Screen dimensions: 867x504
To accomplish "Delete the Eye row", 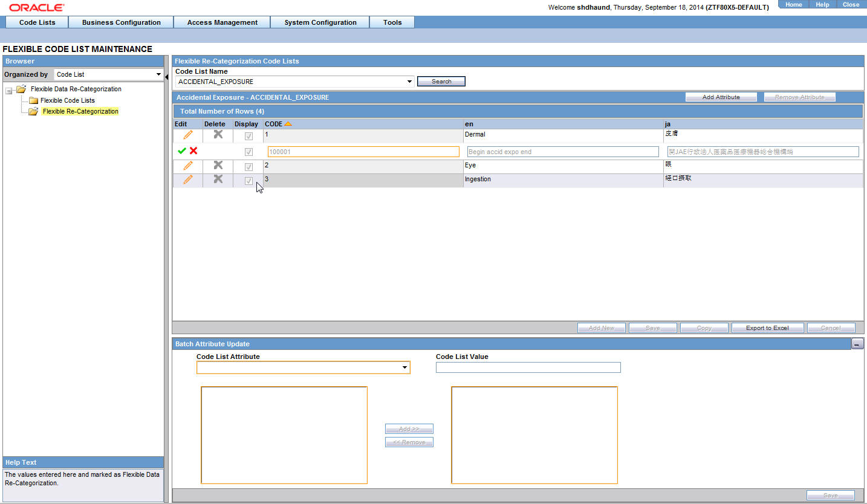I will (x=218, y=165).
